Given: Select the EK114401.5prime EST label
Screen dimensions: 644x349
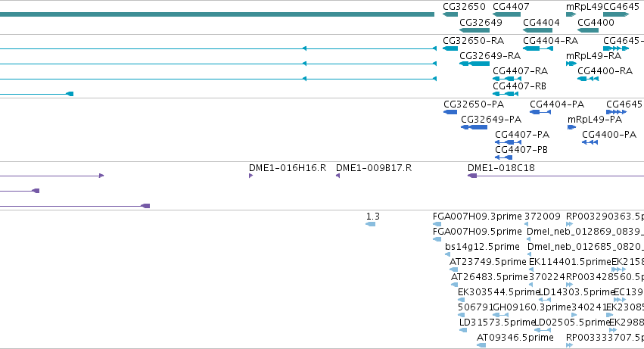Looking at the screenshot, I should point(570,262).
